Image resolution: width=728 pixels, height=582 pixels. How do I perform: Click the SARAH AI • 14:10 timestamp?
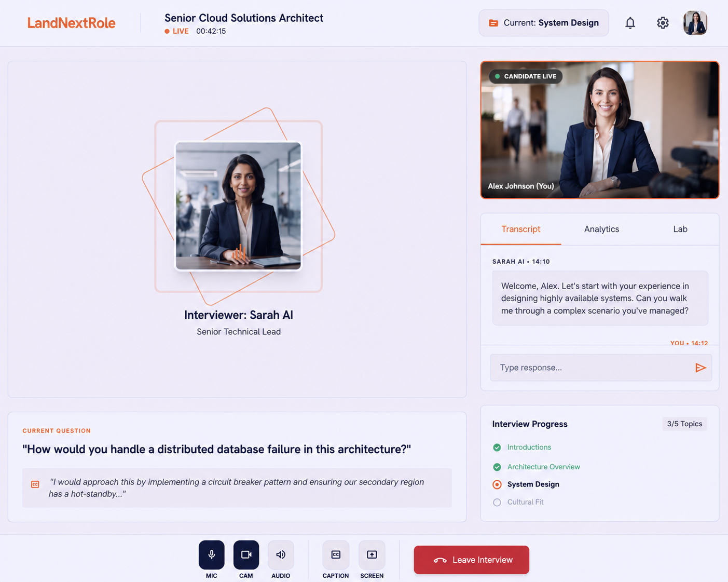pyautogui.click(x=521, y=262)
